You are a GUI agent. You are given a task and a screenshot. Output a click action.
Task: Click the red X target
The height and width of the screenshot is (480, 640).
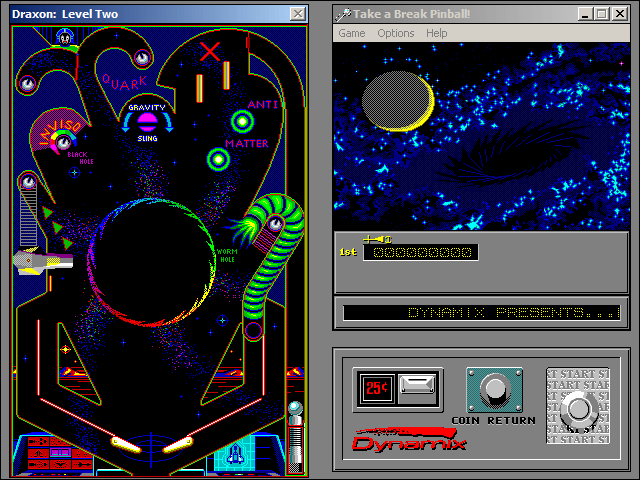tap(211, 51)
